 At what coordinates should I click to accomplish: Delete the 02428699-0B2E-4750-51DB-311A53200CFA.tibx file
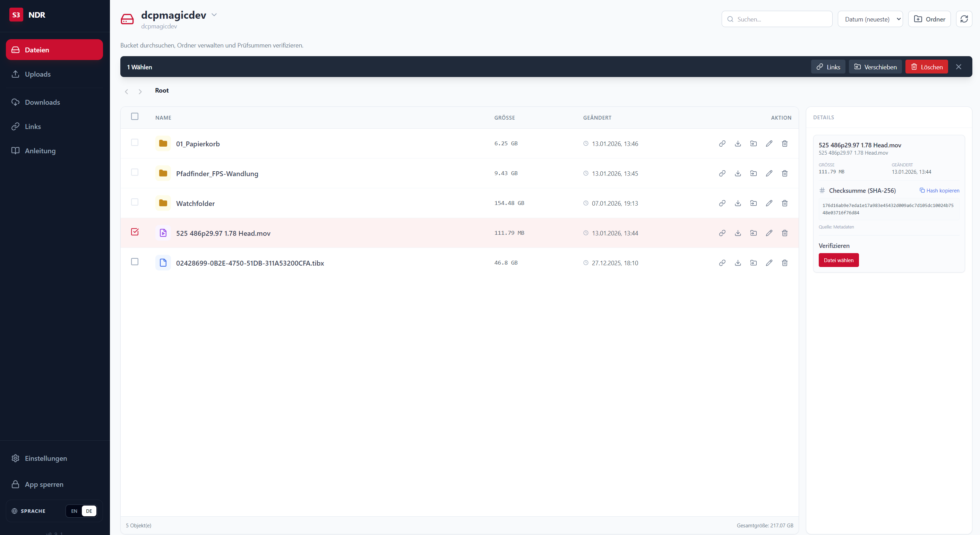784,262
